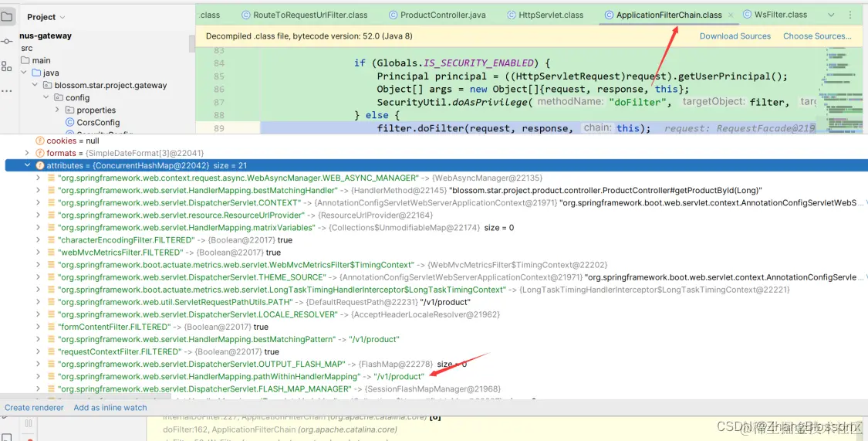Open the More tool windows ellipsis icon
Image resolution: width=868 pixels, height=441 pixels.
point(7,91)
